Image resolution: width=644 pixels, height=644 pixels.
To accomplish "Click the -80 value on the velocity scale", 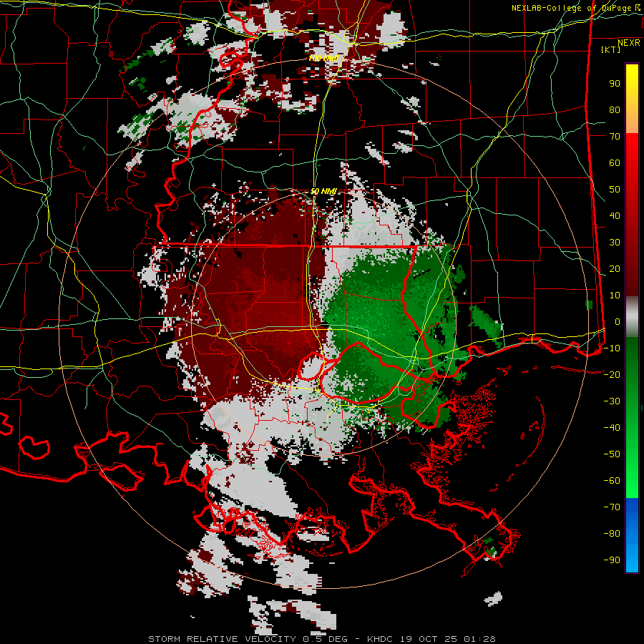I will tap(612, 534).
